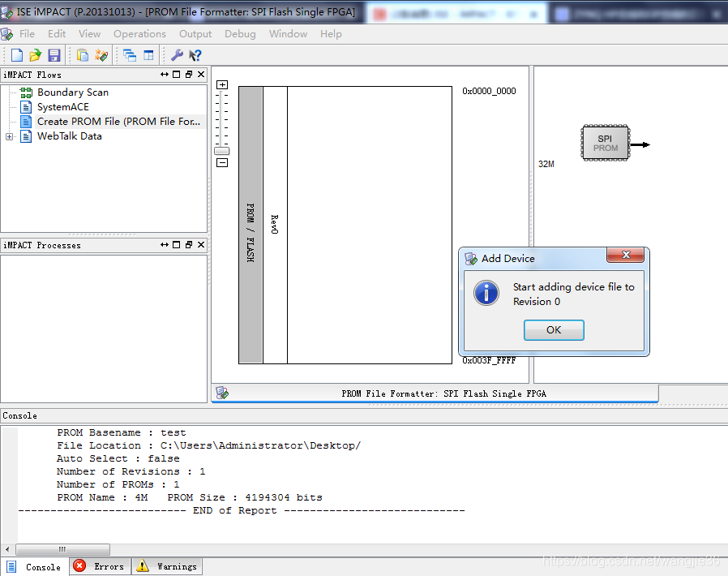Maximize the iMPACT Processes panel
The width and height of the screenshot is (728, 576).
(x=177, y=245)
